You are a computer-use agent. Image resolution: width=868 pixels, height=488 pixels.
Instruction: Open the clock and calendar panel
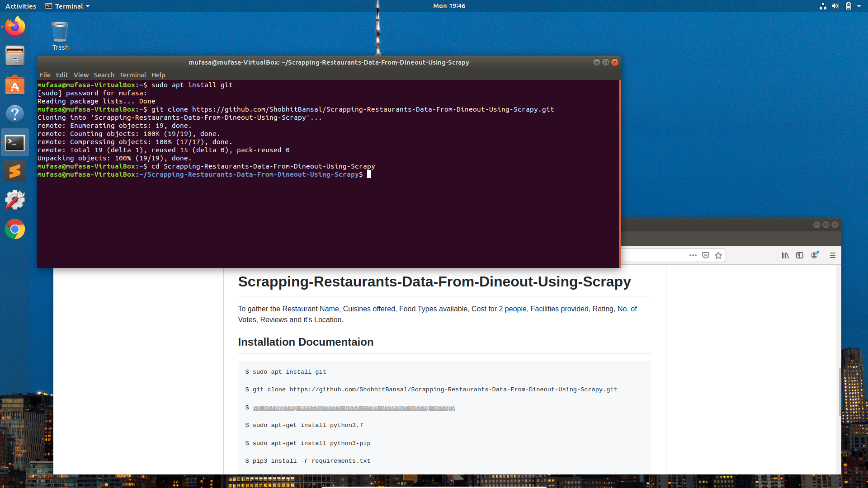pos(449,6)
